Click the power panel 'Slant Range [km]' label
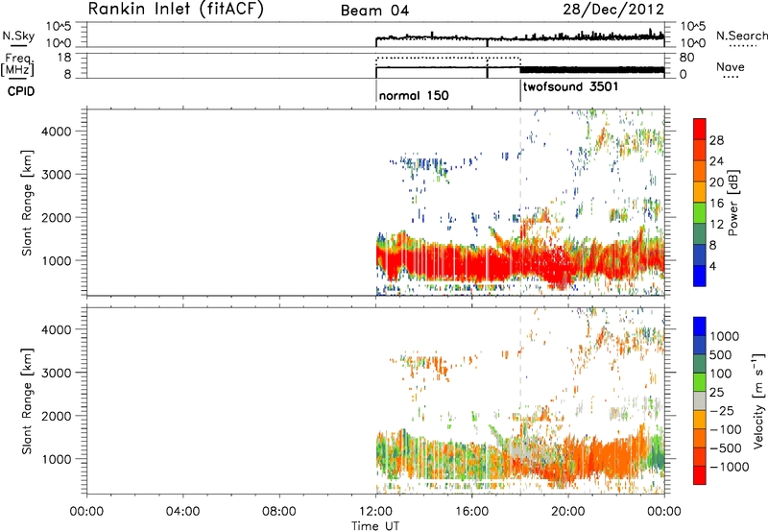768x532 pixels. click(x=27, y=203)
